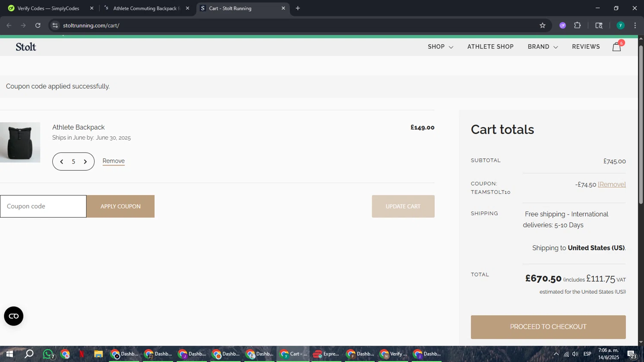Close the Verify Codes SimplyCodes tab
The image size is (644, 362).
click(x=91, y=8)
